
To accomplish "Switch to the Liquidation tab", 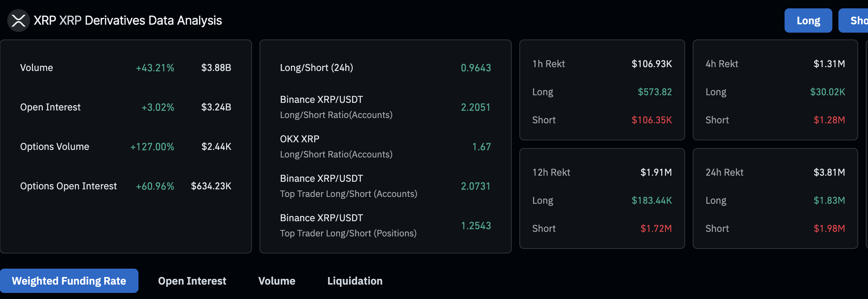I will [355, 281].
